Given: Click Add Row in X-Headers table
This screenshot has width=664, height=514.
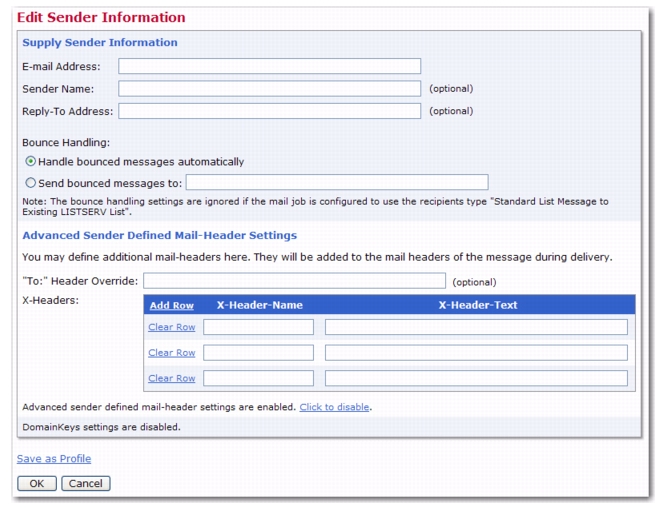Looking at the screenshot, I should click(x=172, y=305).
